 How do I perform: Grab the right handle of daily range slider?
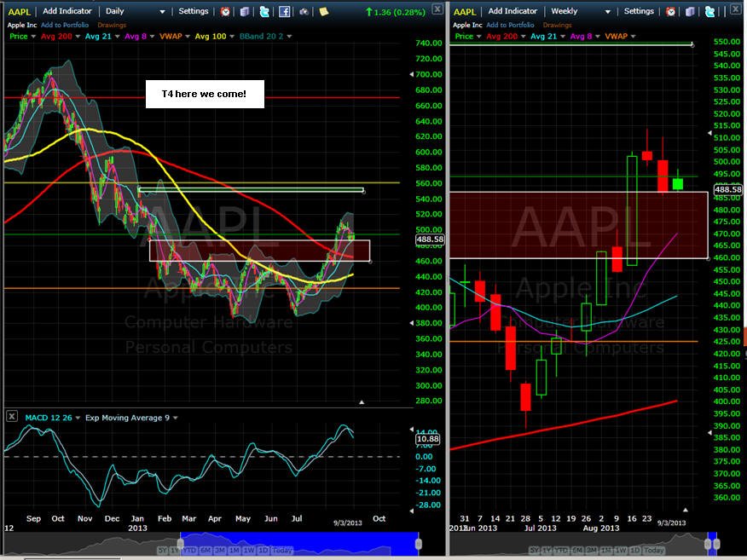pyautogui.click(x=419, y=544)
